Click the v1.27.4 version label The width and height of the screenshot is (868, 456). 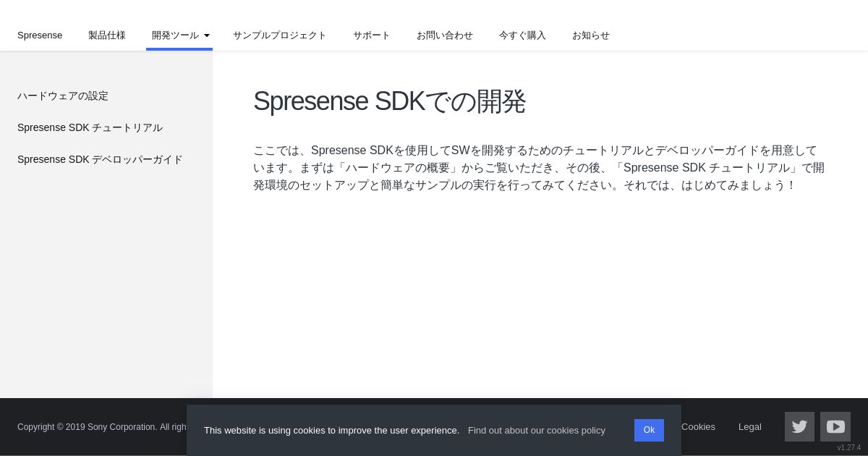click(x=849, y=447)
